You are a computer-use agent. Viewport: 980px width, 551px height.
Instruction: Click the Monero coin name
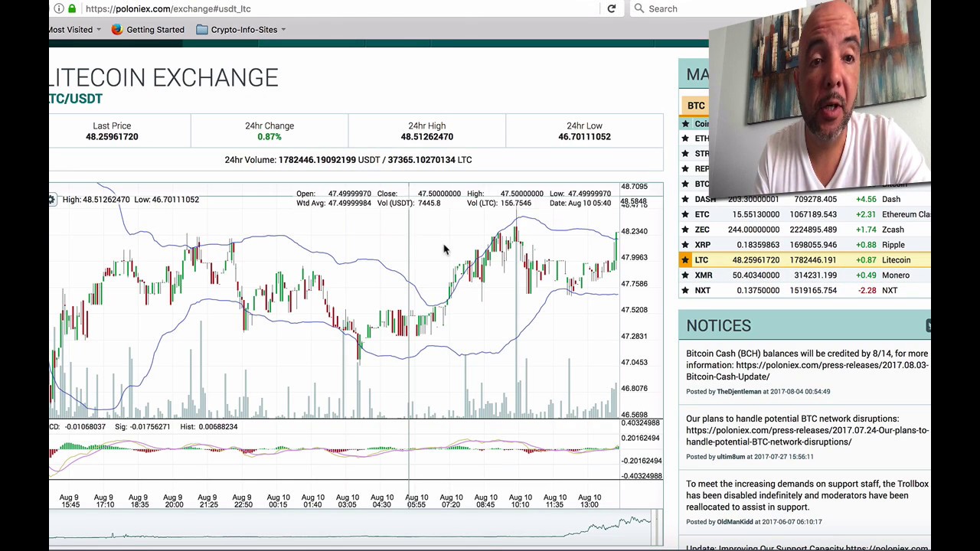point(896,275)
